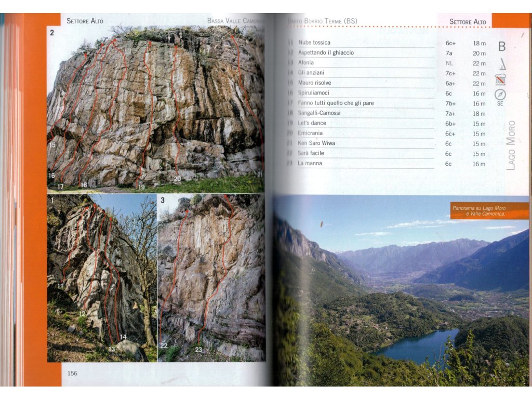Click length 22 m of Afonia
The height and width of the screenshot is (399, 532).
(x=479, y=63)
